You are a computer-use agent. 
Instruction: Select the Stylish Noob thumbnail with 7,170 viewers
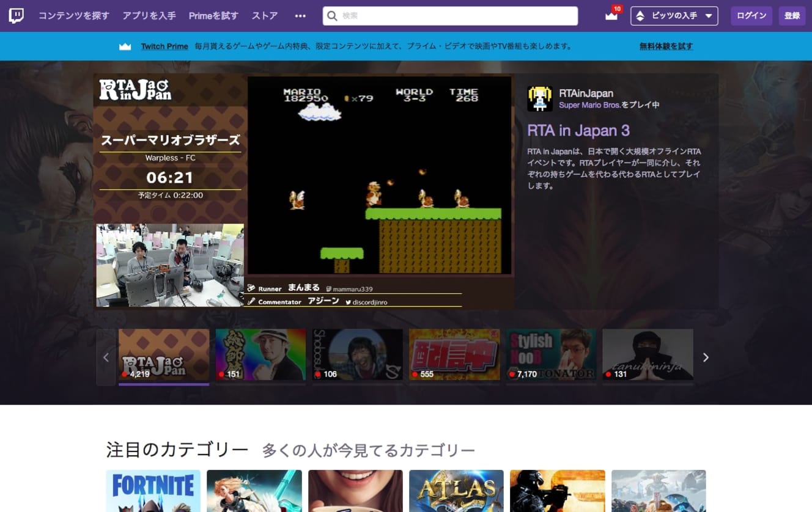551,355
